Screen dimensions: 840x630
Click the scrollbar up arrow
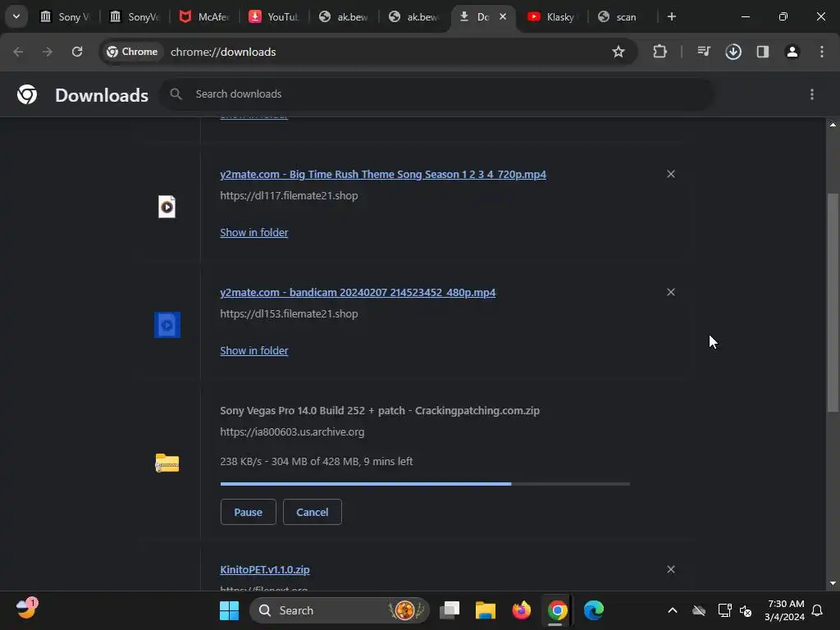tap(833, 125)
